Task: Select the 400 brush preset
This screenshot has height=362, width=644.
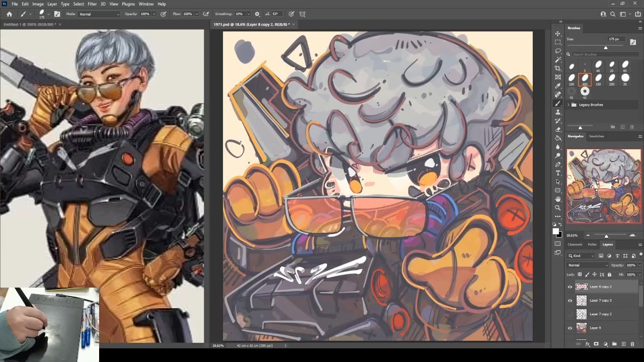Action: click(585, 79)
